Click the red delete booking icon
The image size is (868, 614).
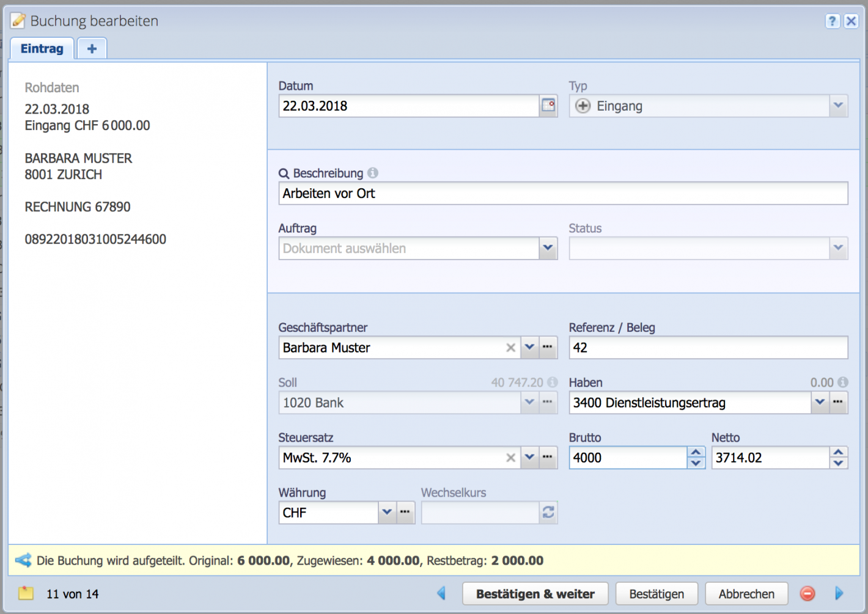coord(807,593)
